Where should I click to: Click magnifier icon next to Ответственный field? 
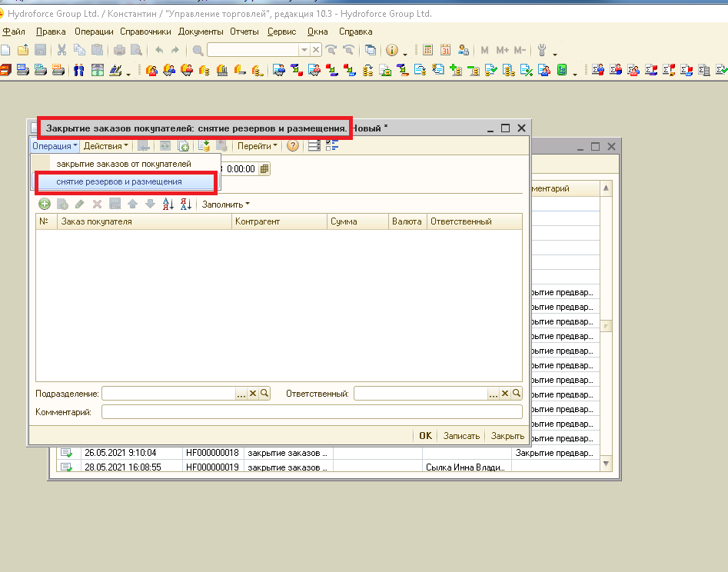coord(517,394)
